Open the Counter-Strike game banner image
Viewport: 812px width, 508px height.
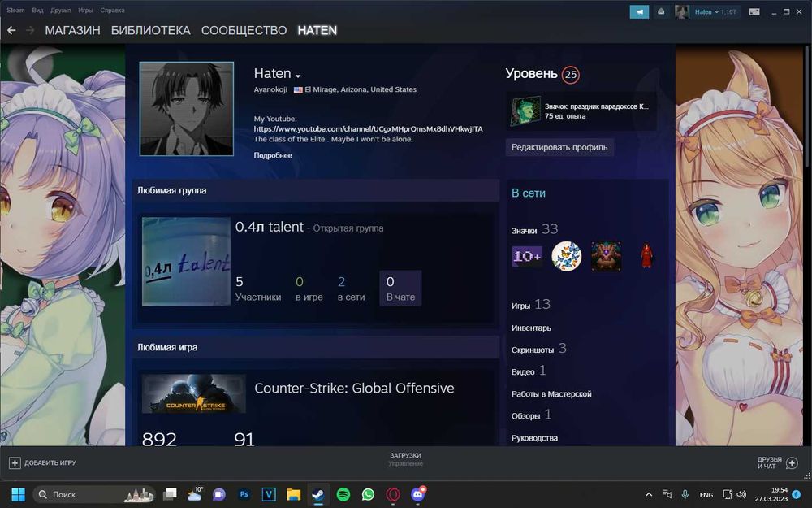pyautogui.click(x=194, y=394)
